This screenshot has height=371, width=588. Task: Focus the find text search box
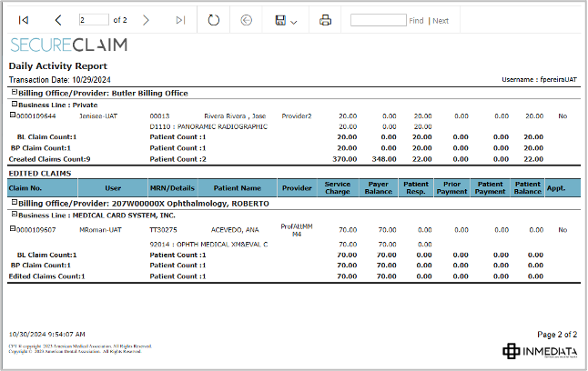pos(377,20)
